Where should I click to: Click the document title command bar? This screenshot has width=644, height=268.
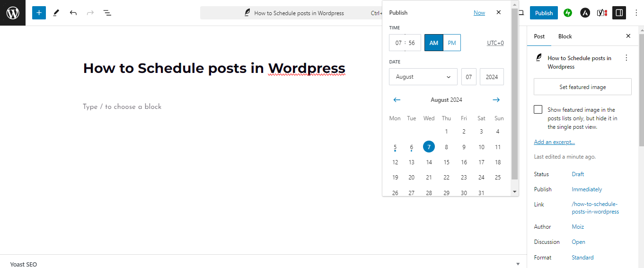(x=291, y=13)
